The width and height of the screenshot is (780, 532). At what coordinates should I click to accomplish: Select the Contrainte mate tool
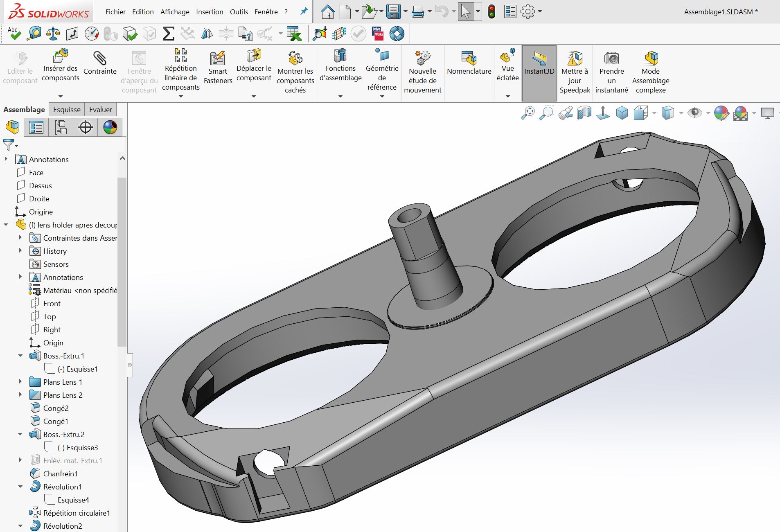[100, 63]
